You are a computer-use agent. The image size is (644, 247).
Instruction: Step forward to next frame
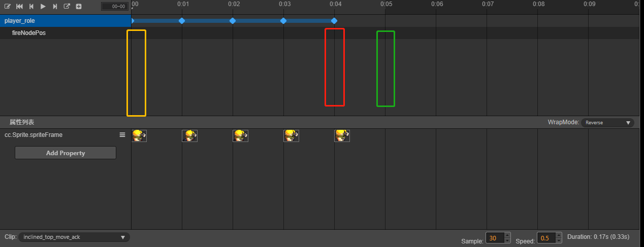click(55, 7)
